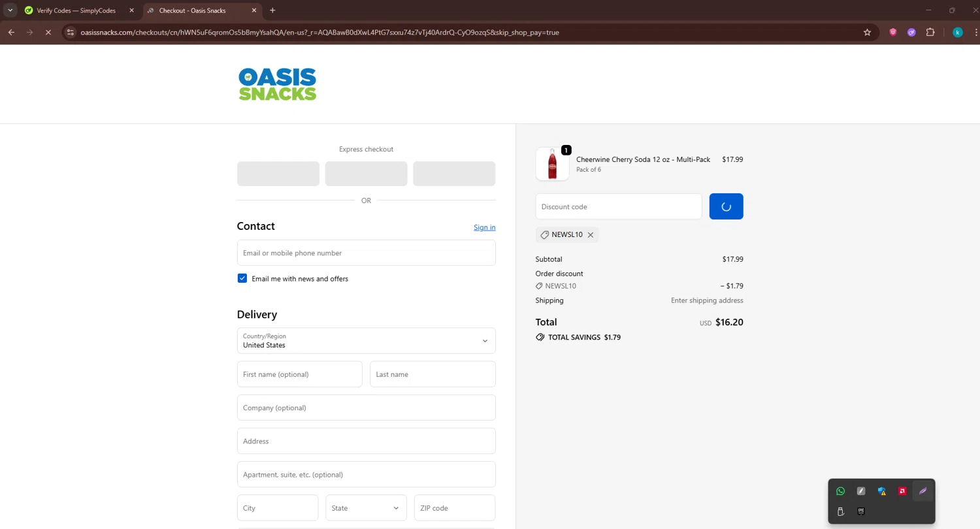Image resolution: width=980 pixels, height=529 pixels.
Task: Open the State dropdown
Action: (x=367, y=508)
